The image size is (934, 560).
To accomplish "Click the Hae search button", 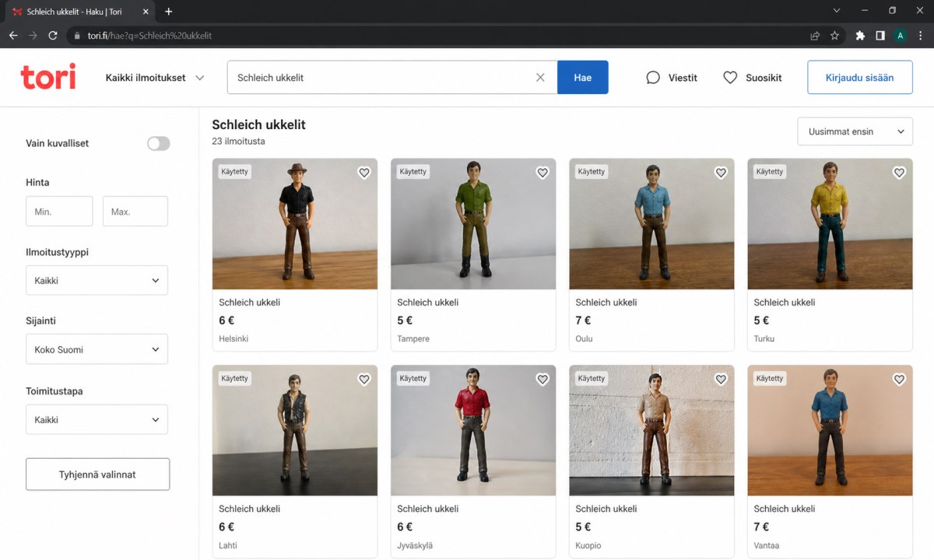I will point(583,78).
